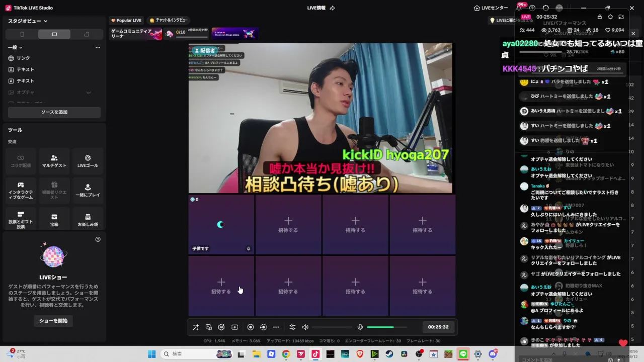
Task: Open more options in the control bar
Action: tap(276, 327)
